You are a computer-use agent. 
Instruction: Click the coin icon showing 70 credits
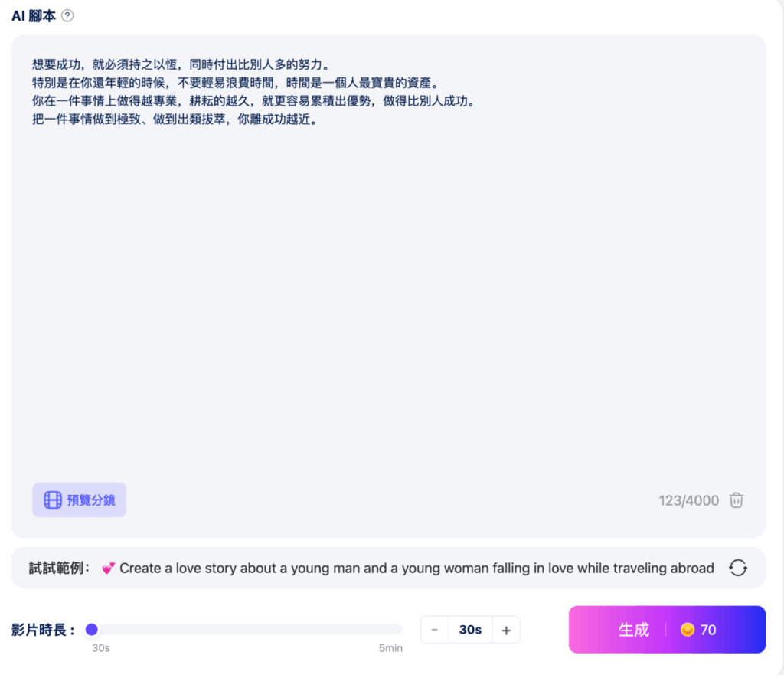coord(686,629)
